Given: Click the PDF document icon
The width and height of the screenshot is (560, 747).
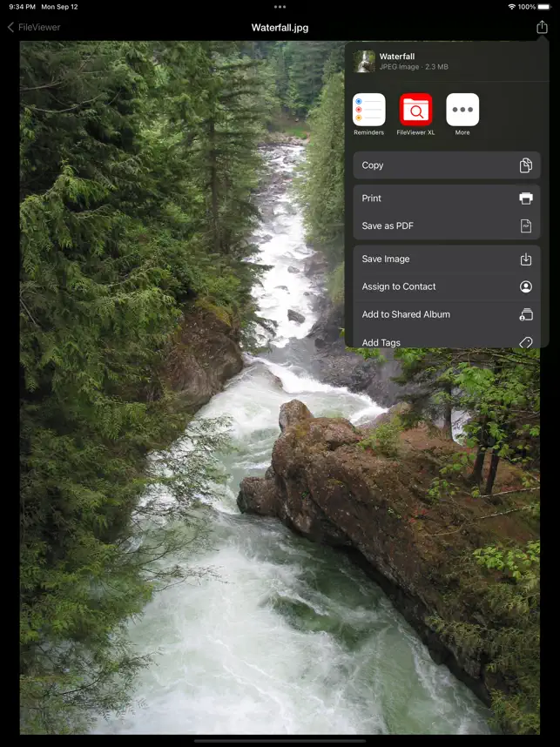Looking at the screenshot, I should click(x=526, y=225).
